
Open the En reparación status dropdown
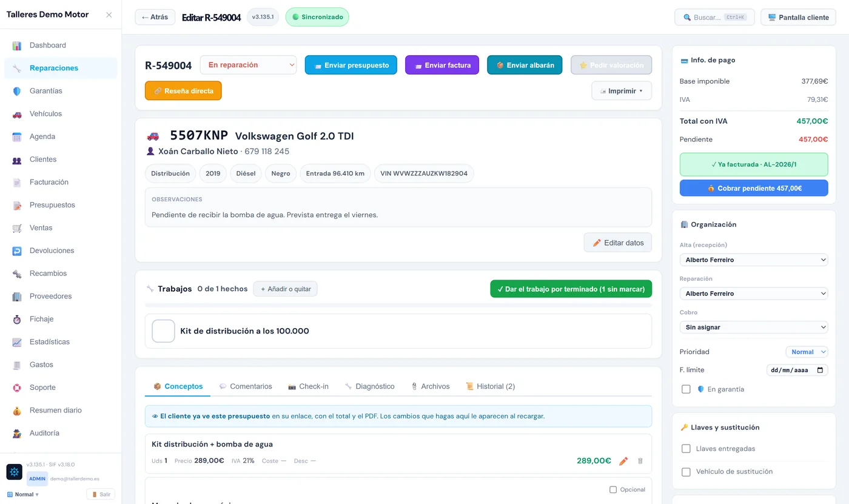coord(248,65)
